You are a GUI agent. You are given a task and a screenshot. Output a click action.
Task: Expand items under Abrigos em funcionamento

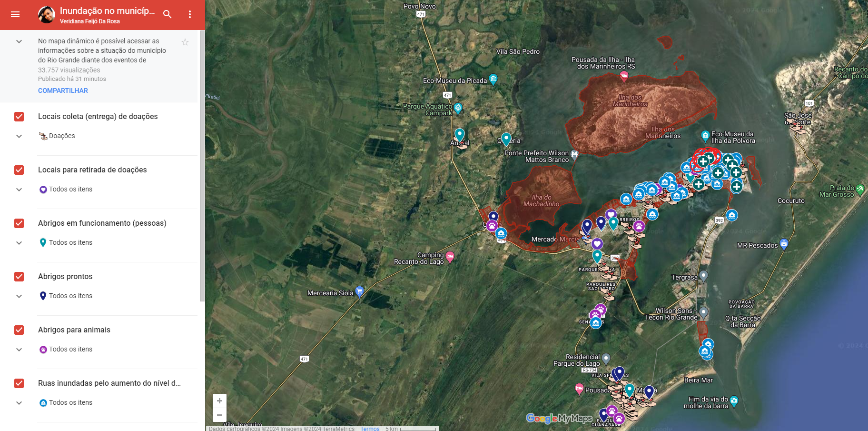(x=19, y=243)
